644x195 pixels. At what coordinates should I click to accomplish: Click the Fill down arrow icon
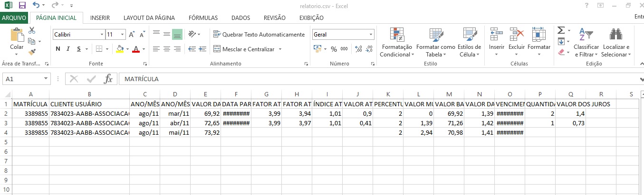[560, 41]
